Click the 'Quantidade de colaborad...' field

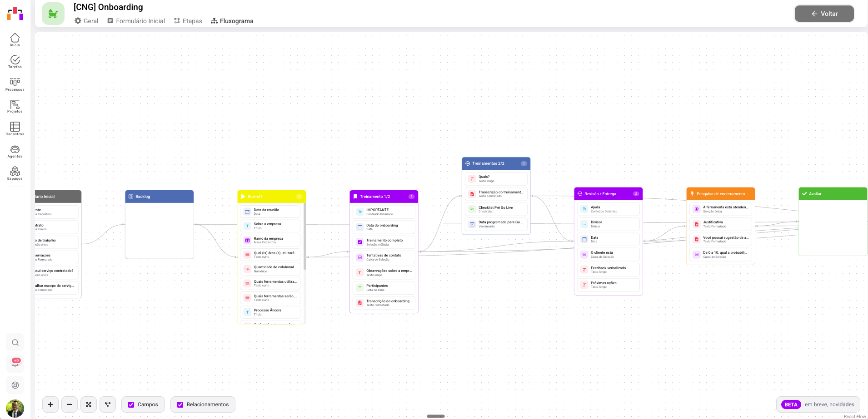click(x=270, y=269)
